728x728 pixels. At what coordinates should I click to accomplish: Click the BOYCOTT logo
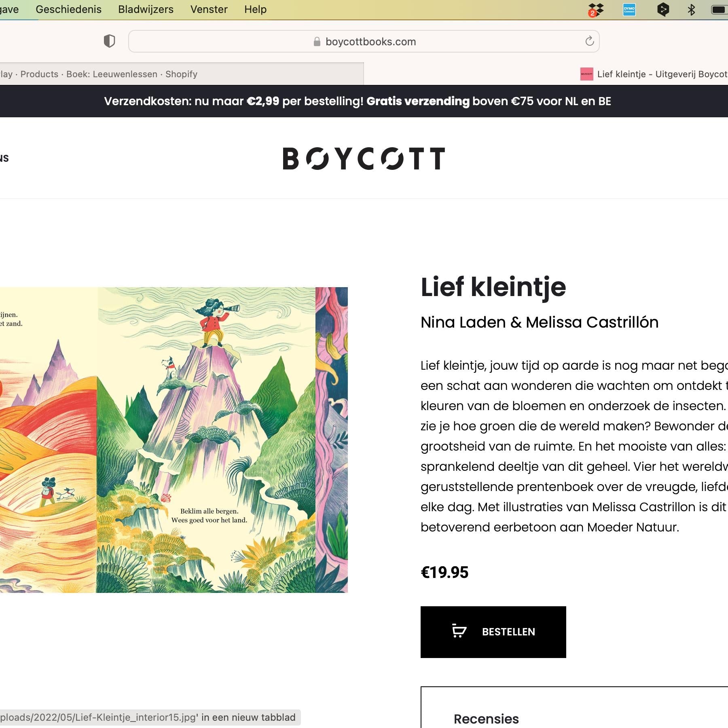pos(364,158)
